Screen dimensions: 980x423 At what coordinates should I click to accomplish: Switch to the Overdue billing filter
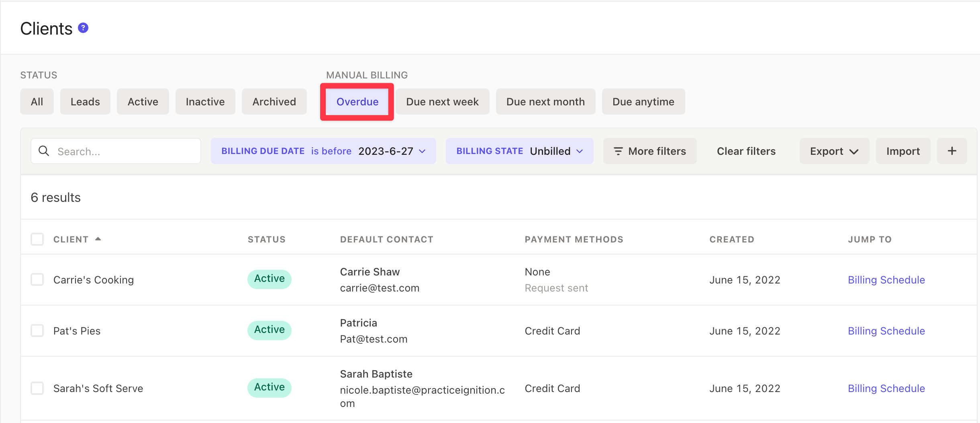click(x=357, y=102)
